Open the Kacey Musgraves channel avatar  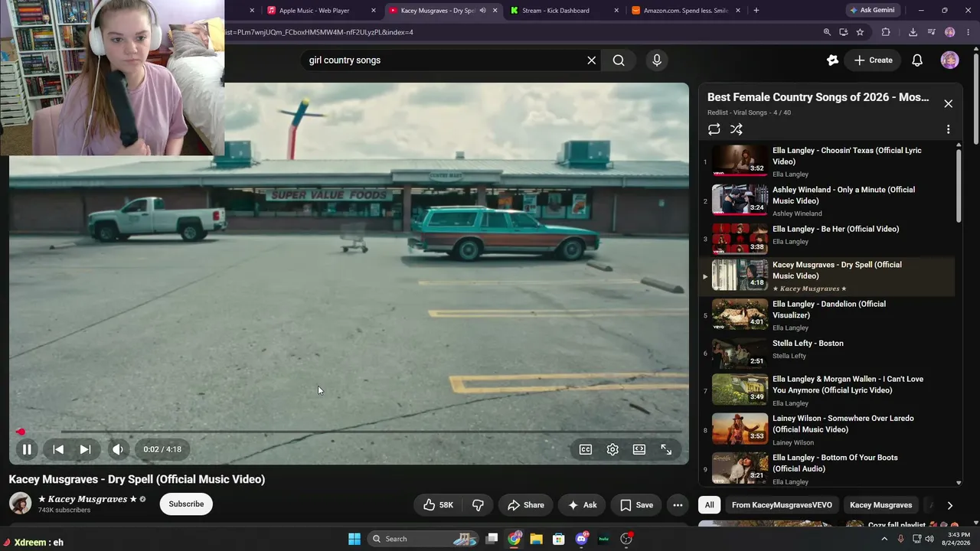[x=20, y=504]
